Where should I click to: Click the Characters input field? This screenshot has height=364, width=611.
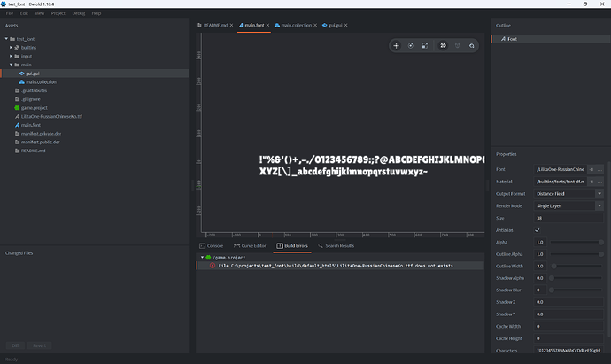(x=568, y=351)
